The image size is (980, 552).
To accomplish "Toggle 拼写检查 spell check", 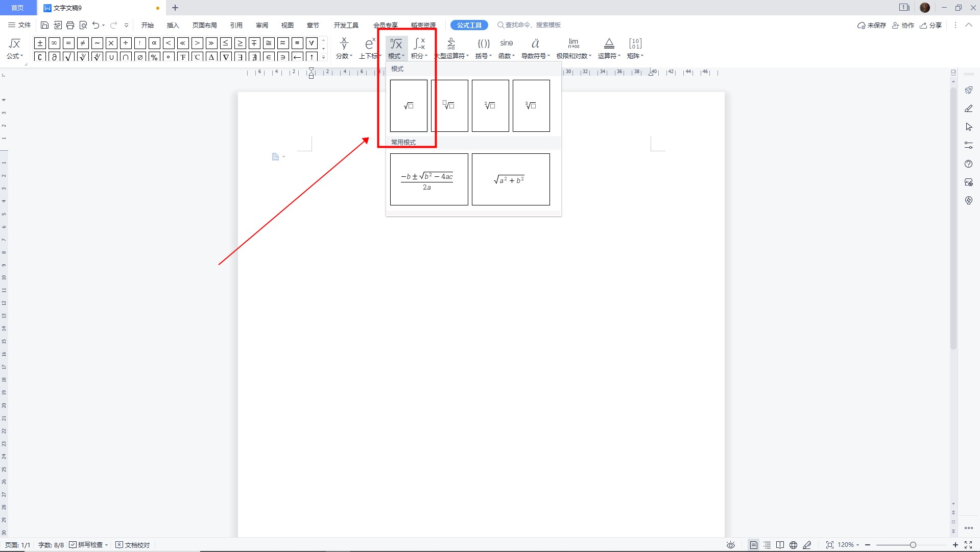I will point(88,545).
